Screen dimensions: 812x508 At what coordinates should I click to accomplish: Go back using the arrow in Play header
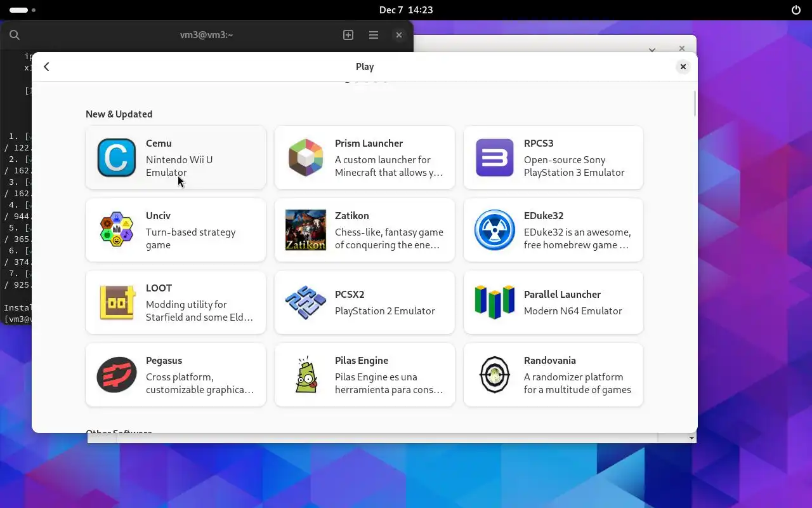click(46, 67)
